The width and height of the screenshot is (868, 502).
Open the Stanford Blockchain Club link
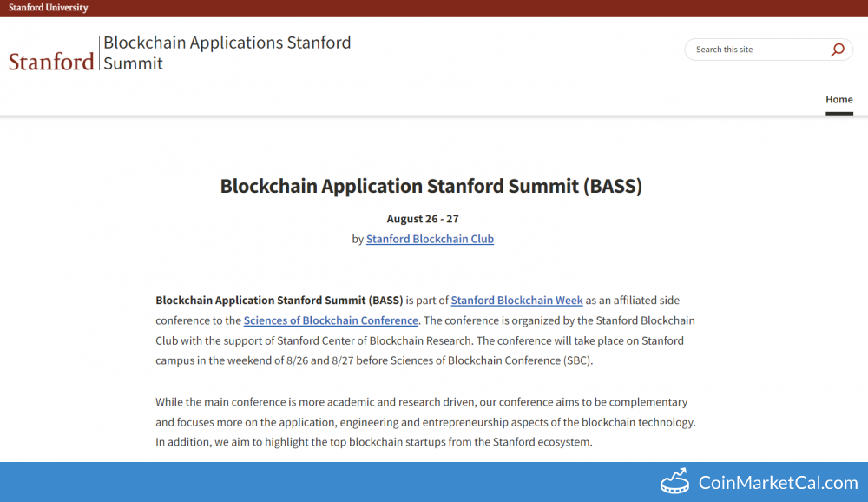point(430,239)
